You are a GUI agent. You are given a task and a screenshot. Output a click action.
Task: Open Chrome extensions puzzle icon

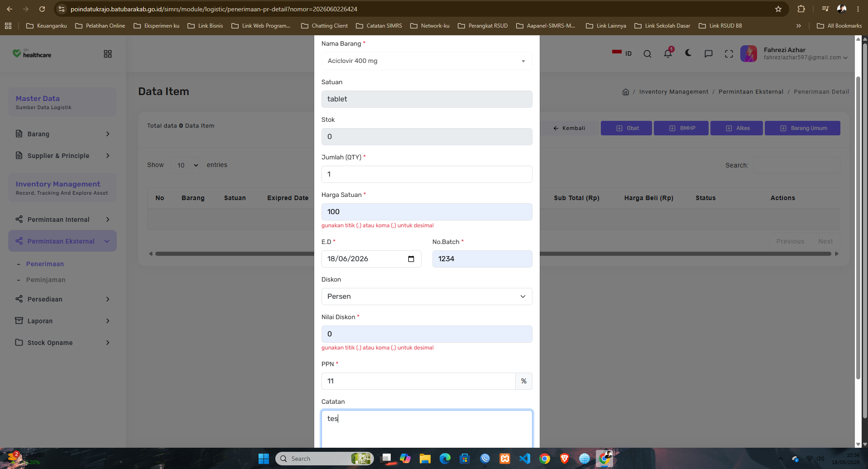point(801,9)
